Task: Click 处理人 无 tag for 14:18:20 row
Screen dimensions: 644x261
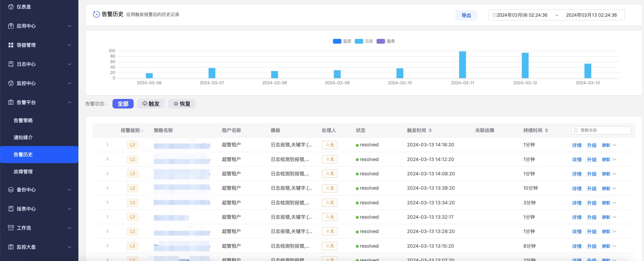Action: coord(330,145)
